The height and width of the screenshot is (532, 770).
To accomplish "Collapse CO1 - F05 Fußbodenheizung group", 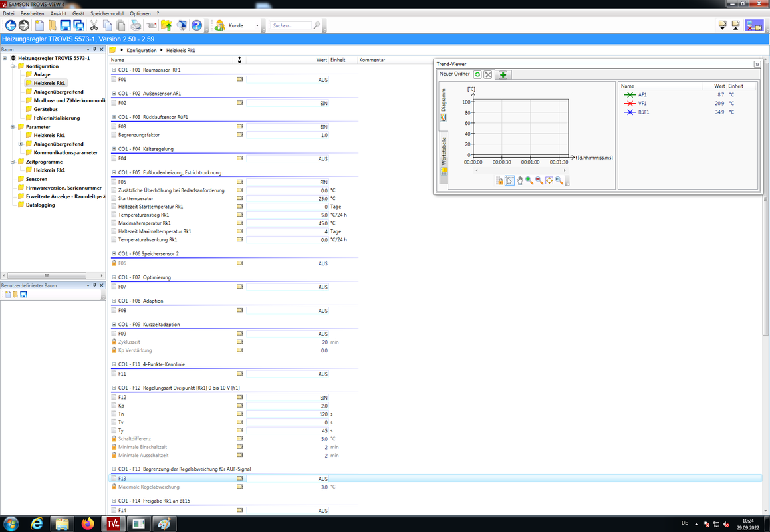I will (x=114, y=172).
